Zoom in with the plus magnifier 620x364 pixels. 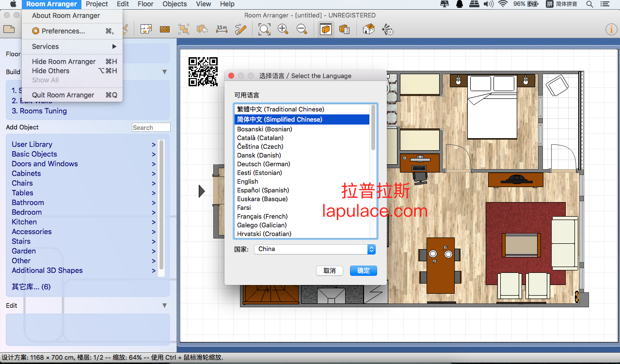(283, 30)
